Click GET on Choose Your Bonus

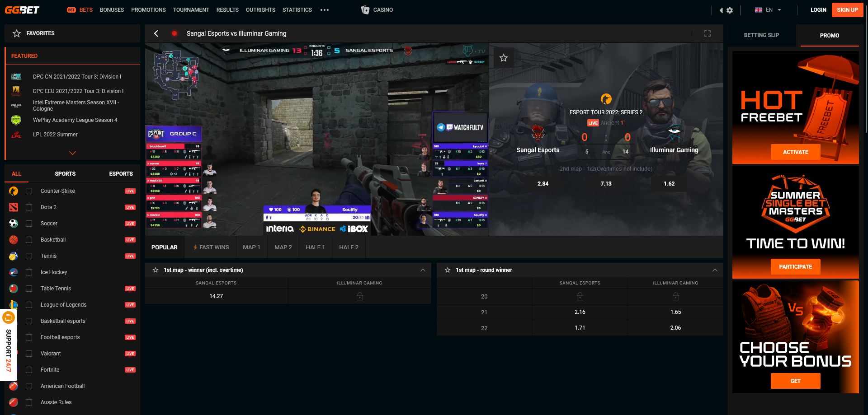(796, 381)
